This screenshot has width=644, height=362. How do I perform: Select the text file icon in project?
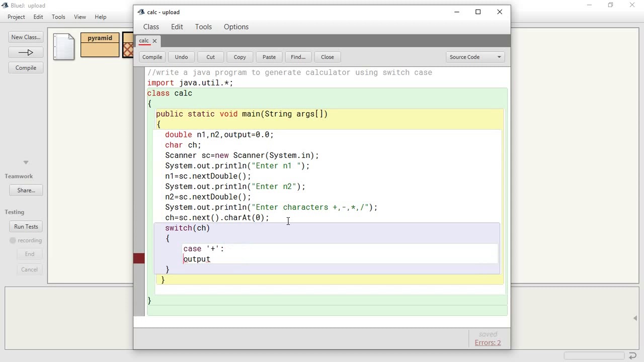click(x=64, y=47)
